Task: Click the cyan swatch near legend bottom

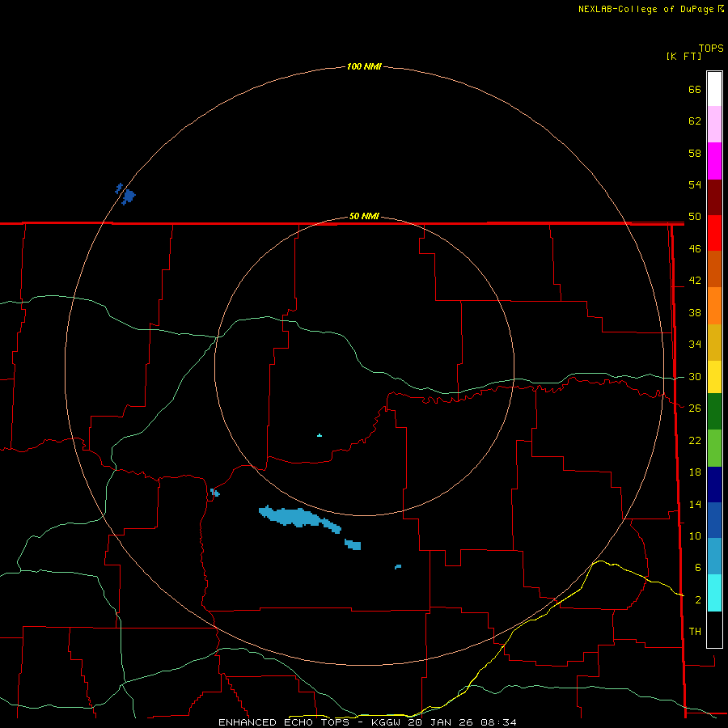Action: coord(714,592)
